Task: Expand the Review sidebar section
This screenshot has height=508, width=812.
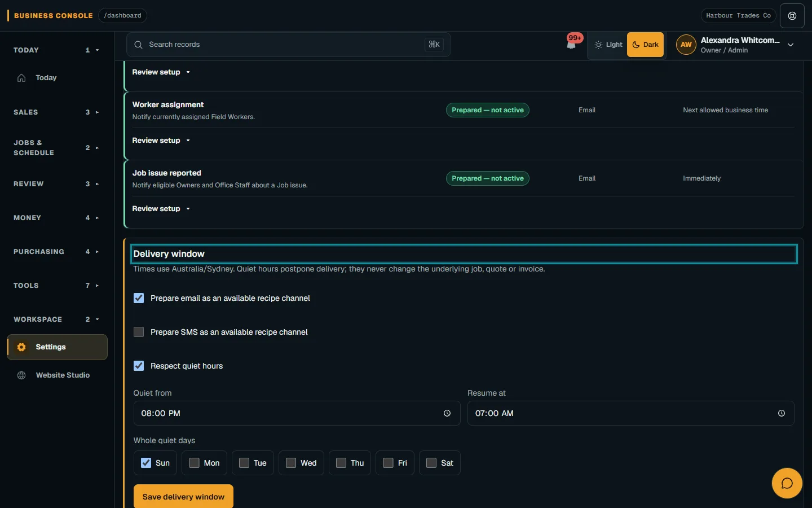Action: click(57, 184)
